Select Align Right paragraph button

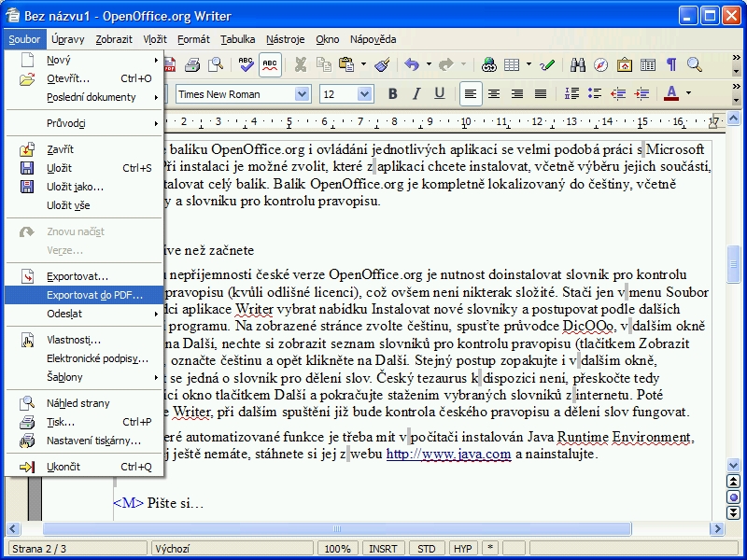coord(517,93)
